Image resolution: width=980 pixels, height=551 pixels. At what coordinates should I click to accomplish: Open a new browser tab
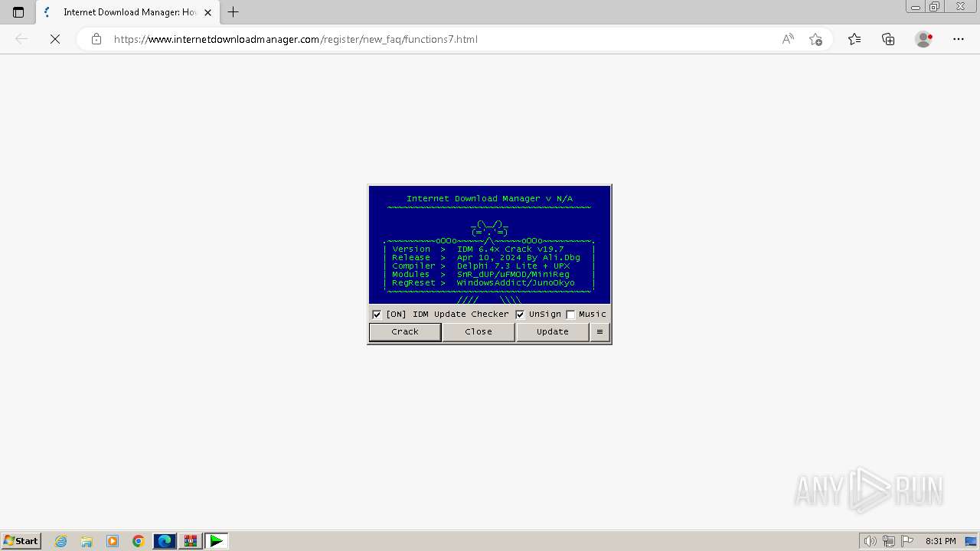click(234, 12)
